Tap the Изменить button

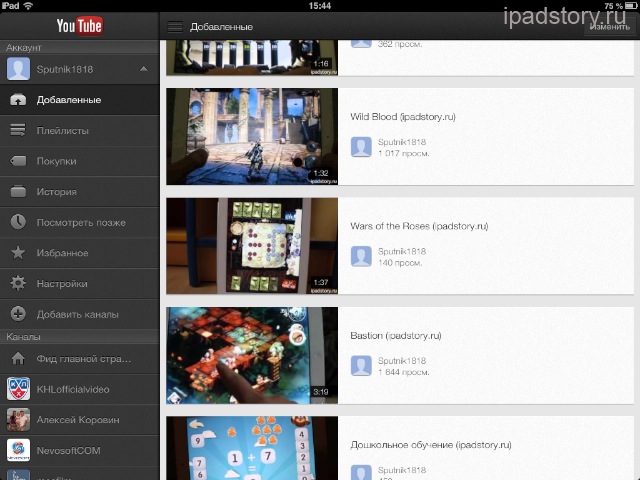pyautogui.click(x=609, y=27)
